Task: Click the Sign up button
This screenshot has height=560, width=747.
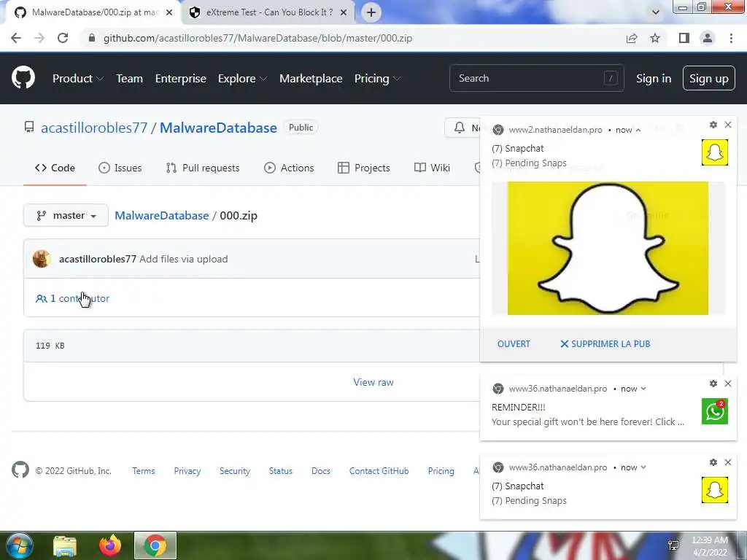Action: [x=709, y=79]
